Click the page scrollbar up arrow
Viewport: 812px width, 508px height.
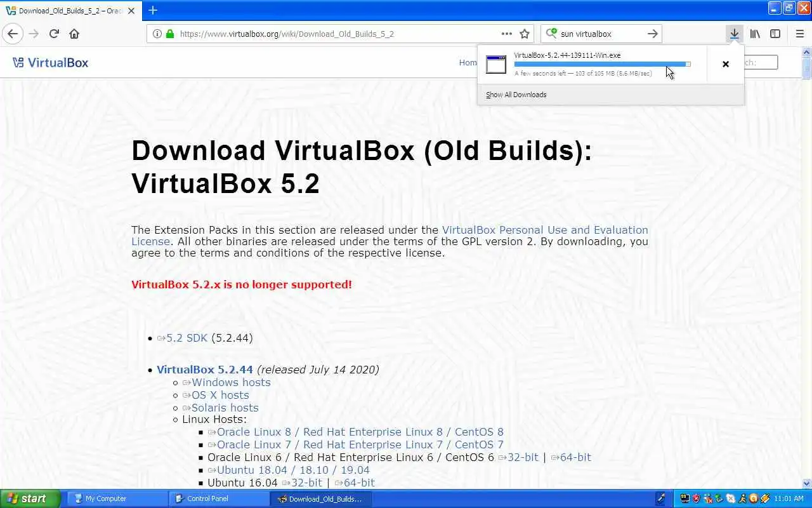[807, 53]
